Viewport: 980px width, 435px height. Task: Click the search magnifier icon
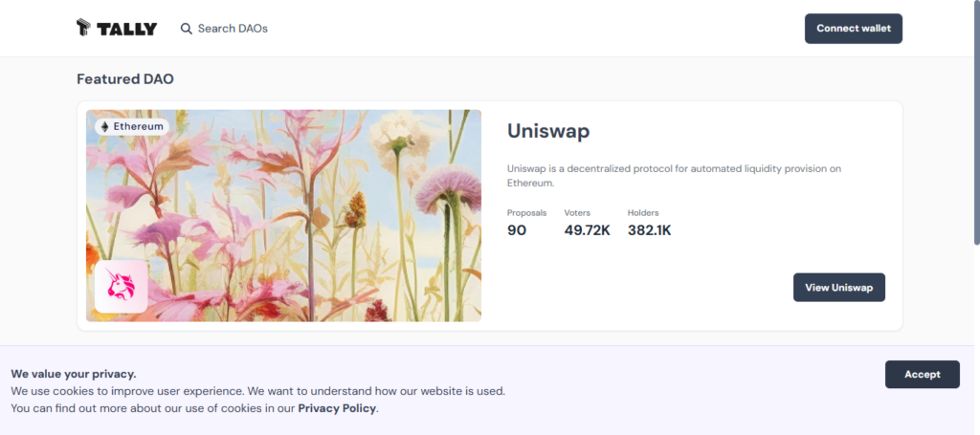point(187,29)
